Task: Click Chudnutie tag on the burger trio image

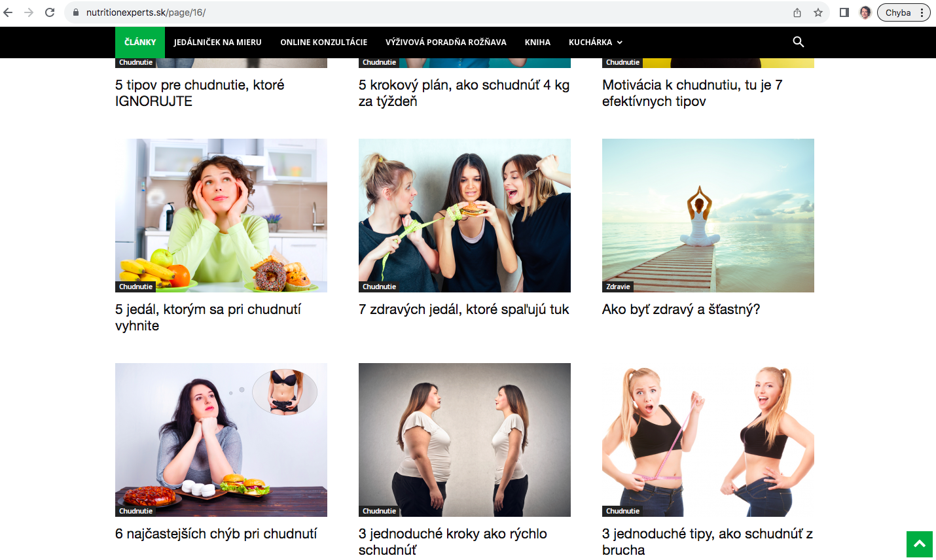Action: click(x=379, y=287)
